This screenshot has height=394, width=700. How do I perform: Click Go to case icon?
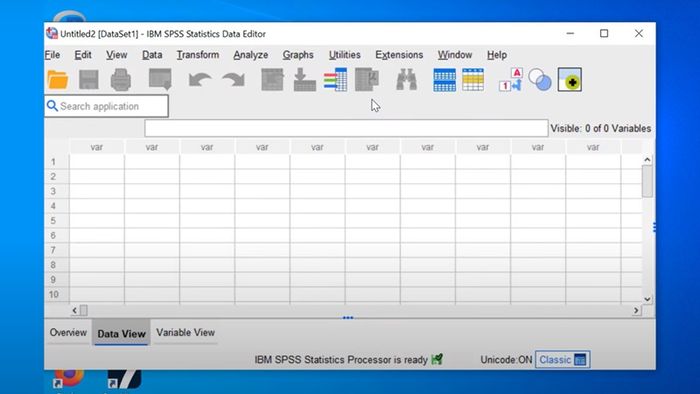tap(272, 80)
